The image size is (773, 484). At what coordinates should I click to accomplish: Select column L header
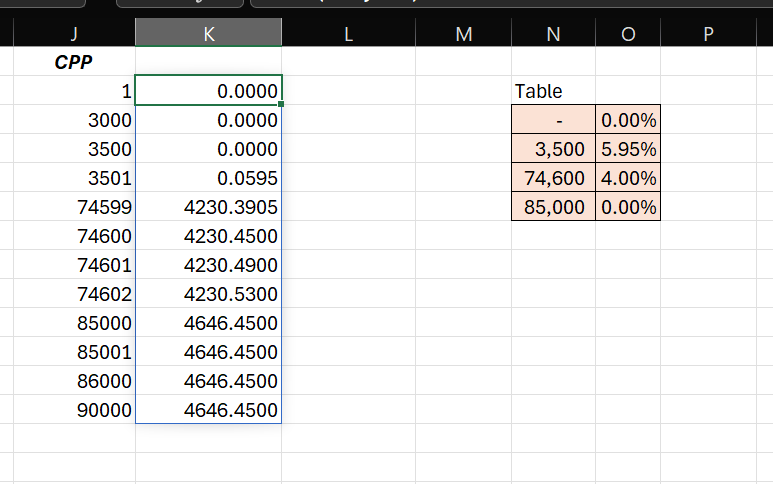(349, 34)
